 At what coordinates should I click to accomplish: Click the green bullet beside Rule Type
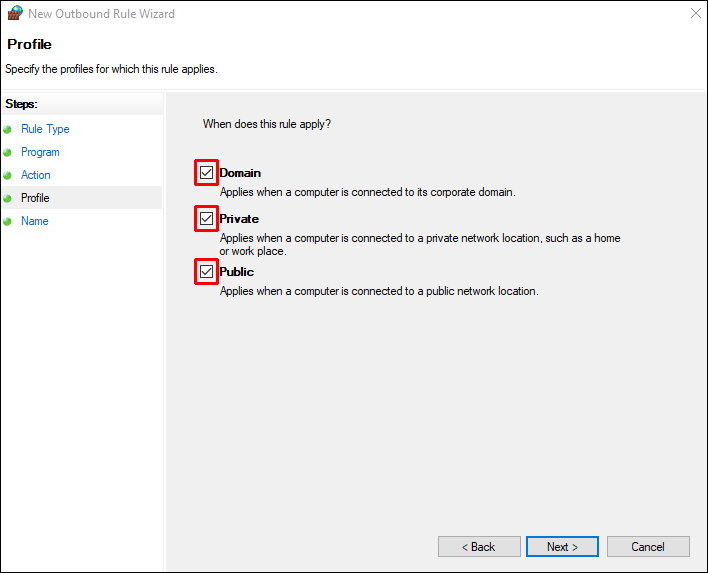point(8,129)
